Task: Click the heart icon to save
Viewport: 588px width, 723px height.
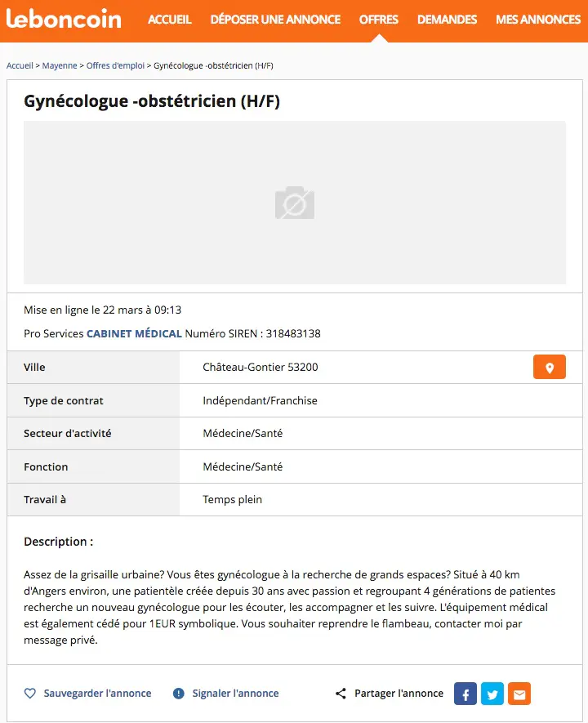Action: coord(30,694)
